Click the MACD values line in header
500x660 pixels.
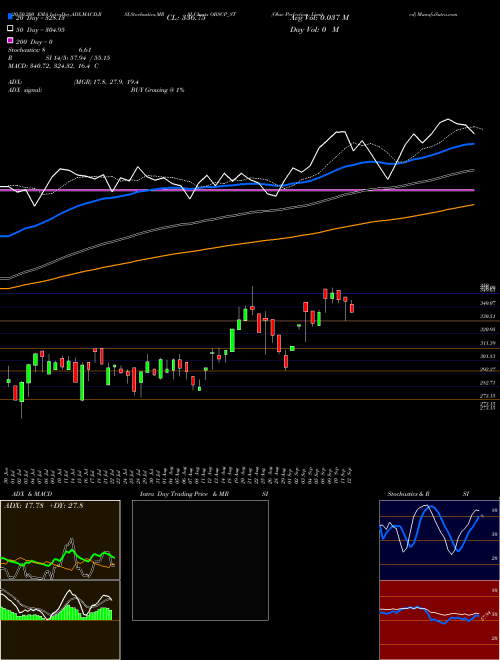pos(53,66)
